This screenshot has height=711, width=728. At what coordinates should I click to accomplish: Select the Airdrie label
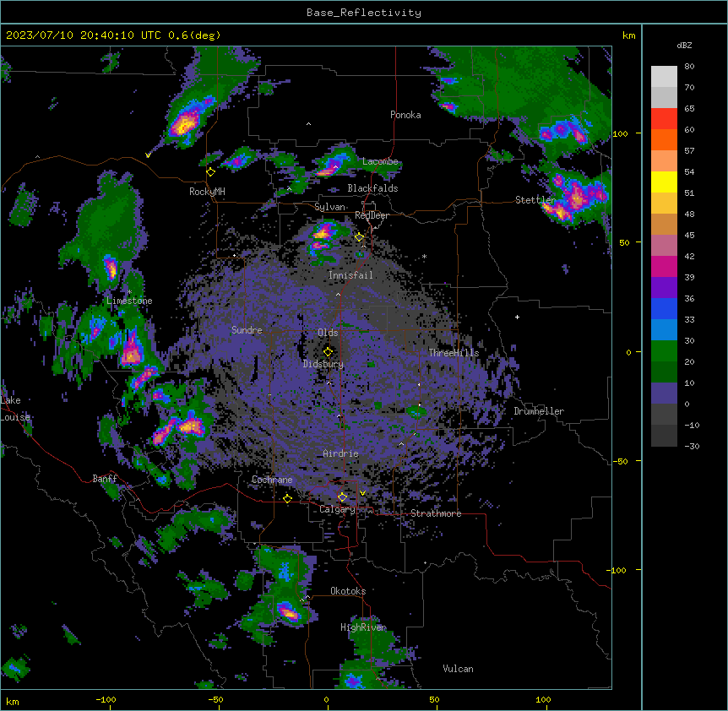pyautogui.click(x=340, y=453)
